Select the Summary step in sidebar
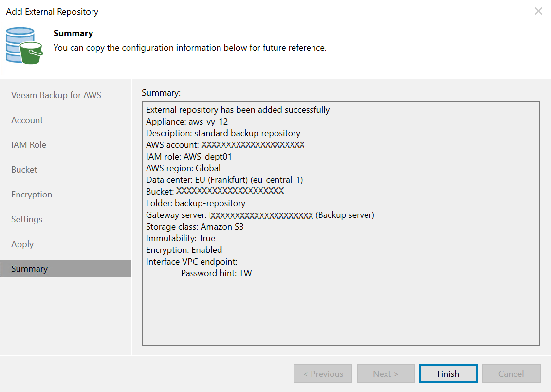 pyautogui.click(x=30, y=269)
